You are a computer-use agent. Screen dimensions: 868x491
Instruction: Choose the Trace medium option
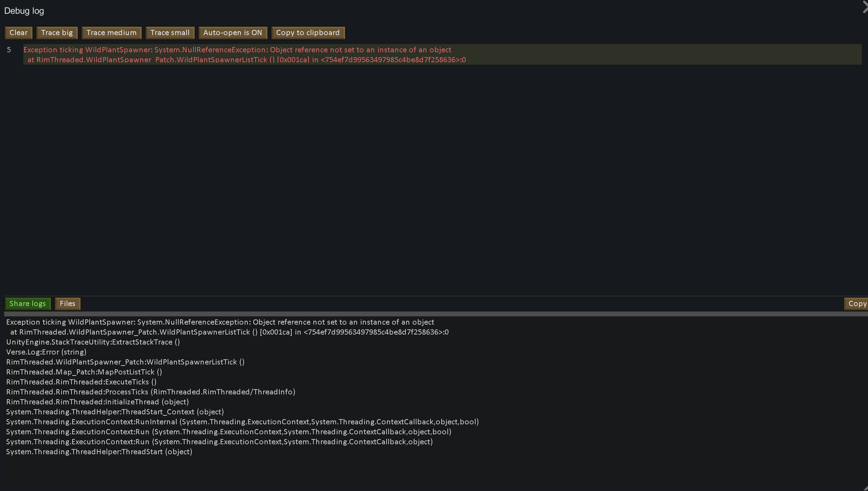(x=111, y=33)
